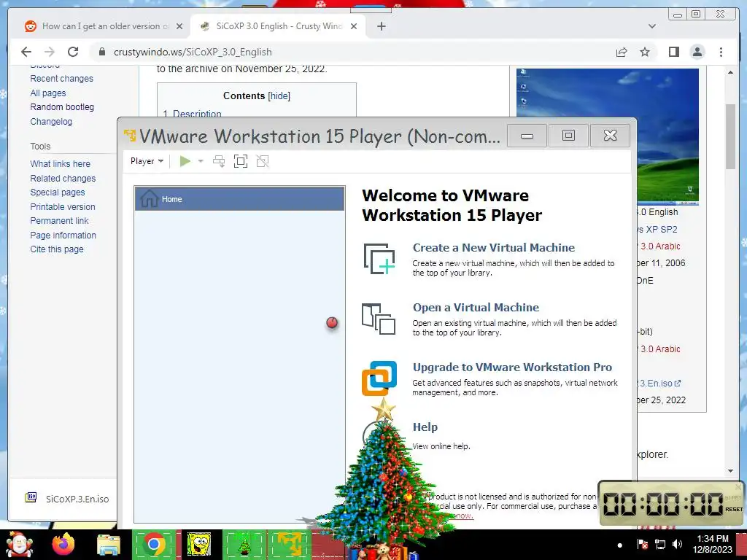The height and width of the screenshot is (560, 747).
Task: Click the green Power On play button
Action: 185,161
